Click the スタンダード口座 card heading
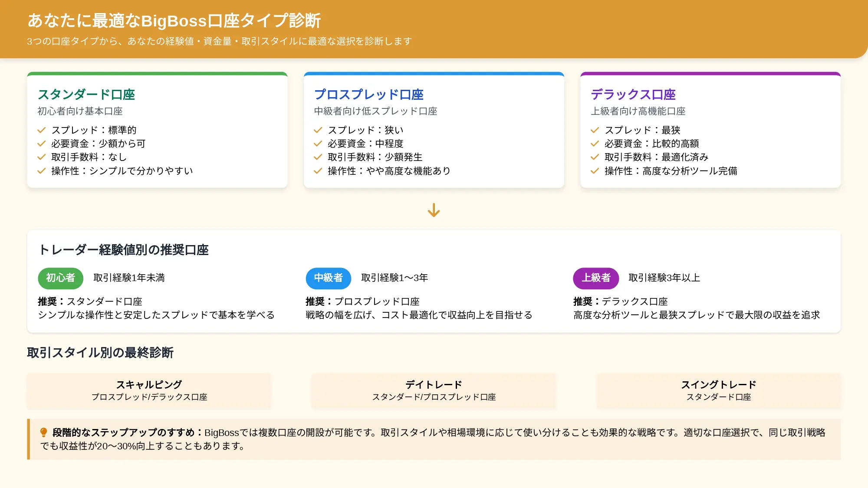 pos(86,95)
